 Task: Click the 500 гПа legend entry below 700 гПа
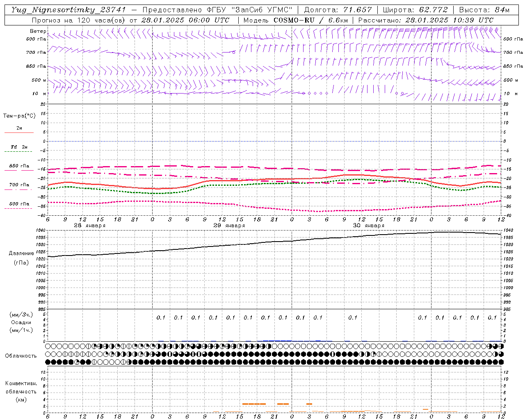(19, 204)
